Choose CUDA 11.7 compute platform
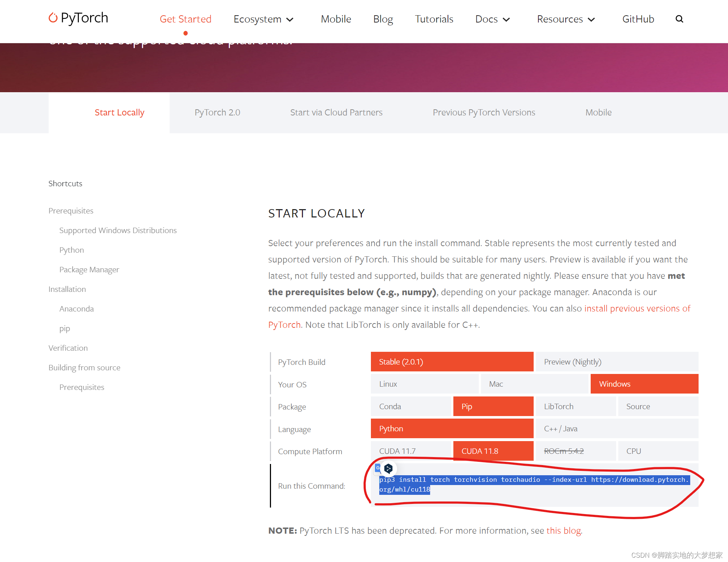The image size is (728, 562). (x=411, y=451)
